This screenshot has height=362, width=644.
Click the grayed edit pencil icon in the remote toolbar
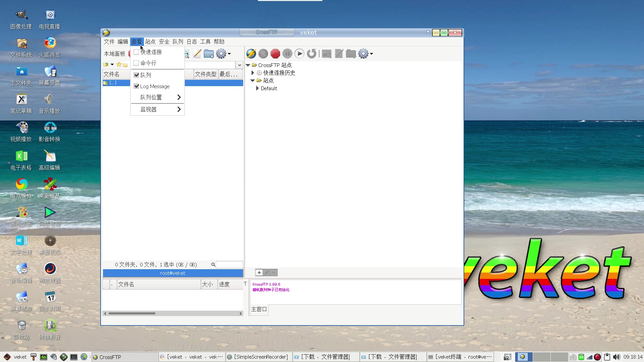tap(339, 54)
